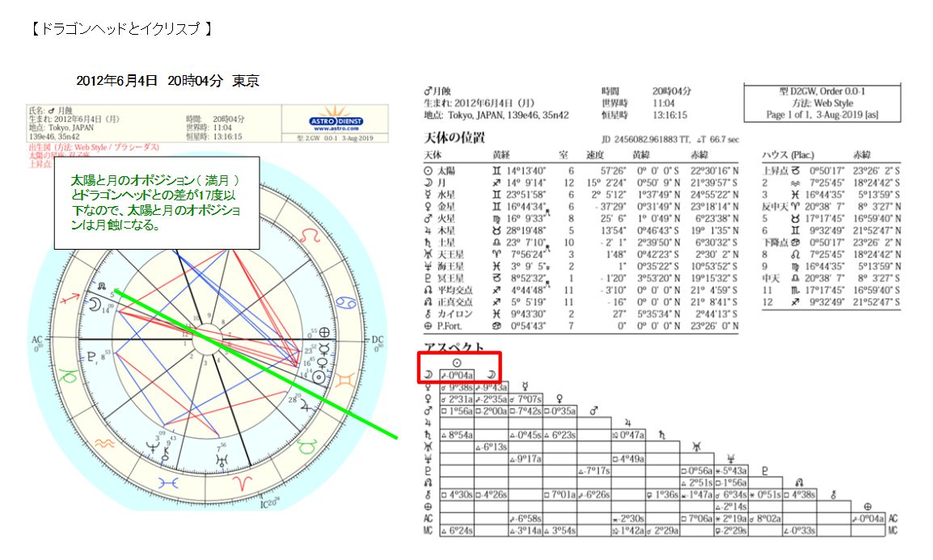Viewport: 933px width, 560px height.
Task: Click the 地点: Tokyo, JAPAN line in right header
Action: point(496,116)
